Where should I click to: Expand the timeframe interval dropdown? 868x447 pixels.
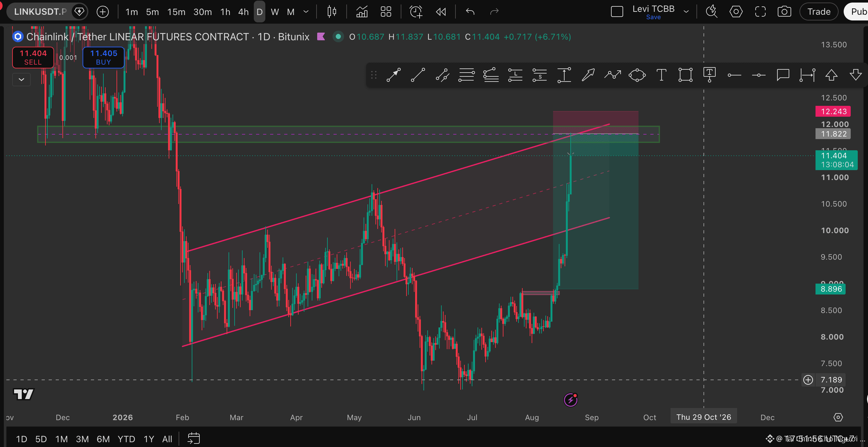306,12
